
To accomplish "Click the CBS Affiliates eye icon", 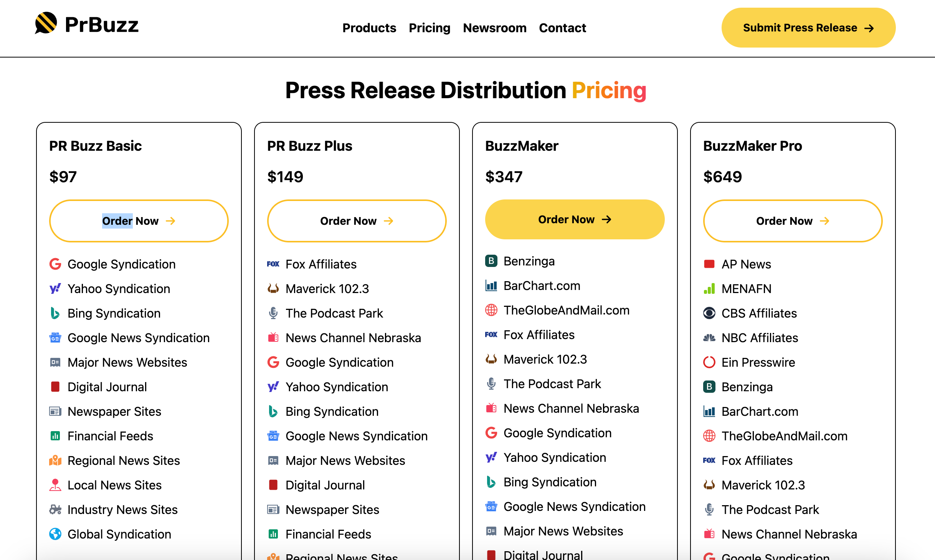I will 709,313.
